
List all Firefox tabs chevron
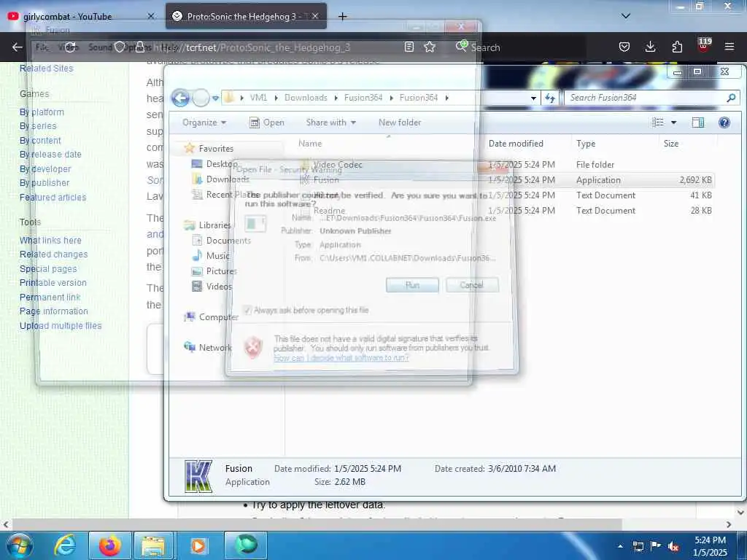(x=626, y=16)
